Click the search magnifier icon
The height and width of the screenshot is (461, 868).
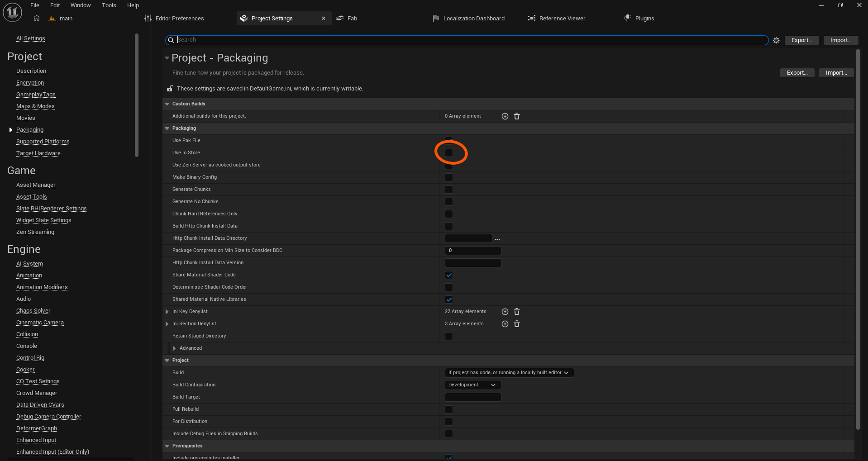pyautogui.click(x=171, y=40)
